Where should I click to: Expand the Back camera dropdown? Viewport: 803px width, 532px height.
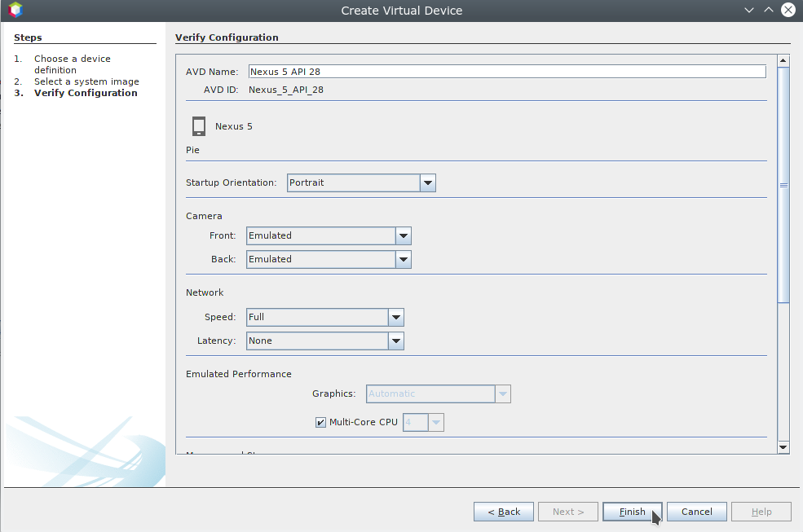[403, 260]
